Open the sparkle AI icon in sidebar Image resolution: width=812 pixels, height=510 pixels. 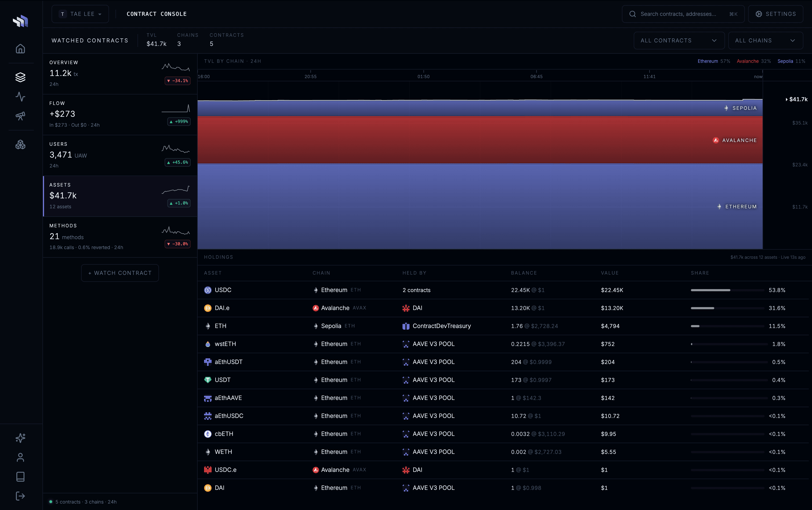[20, 438]
